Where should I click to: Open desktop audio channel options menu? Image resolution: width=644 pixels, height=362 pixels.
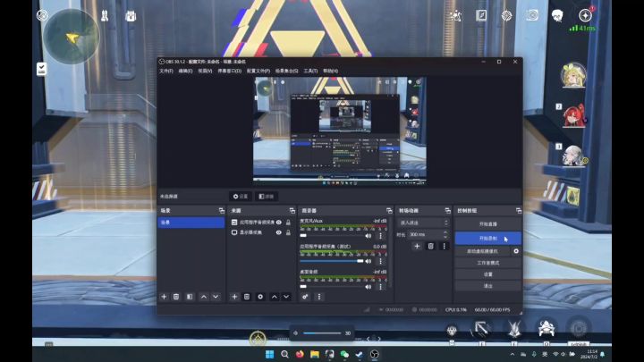pos(380,287)
